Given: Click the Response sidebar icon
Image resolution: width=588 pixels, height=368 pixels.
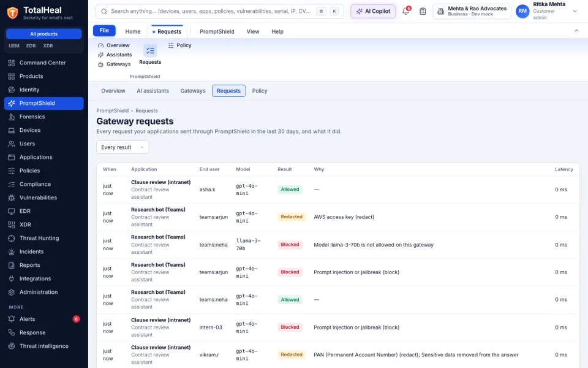Looking at the screenshot, I should point(12,332).
